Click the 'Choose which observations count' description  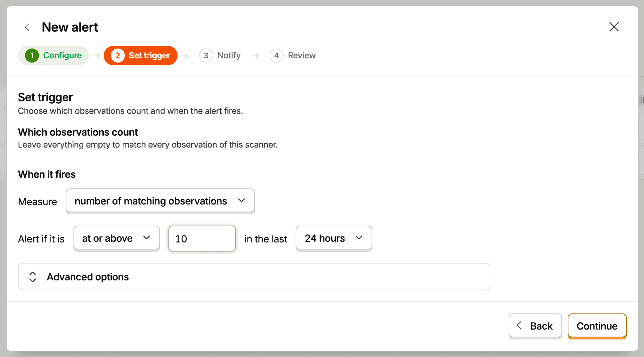(130, 111)
